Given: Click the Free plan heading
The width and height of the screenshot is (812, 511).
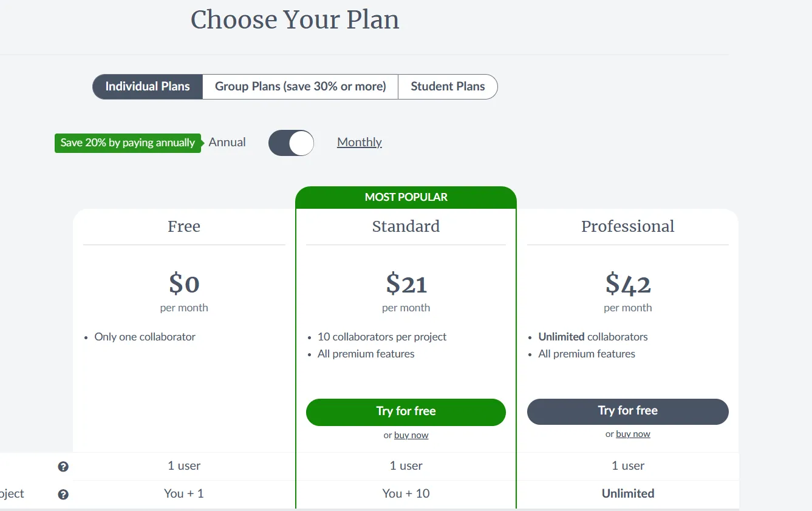Looking at the screenshot, I should (184, 226).
